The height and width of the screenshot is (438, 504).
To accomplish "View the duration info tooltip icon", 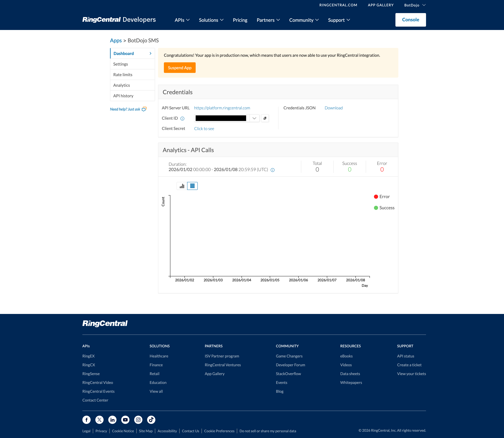I will click(x=273, y=170).
